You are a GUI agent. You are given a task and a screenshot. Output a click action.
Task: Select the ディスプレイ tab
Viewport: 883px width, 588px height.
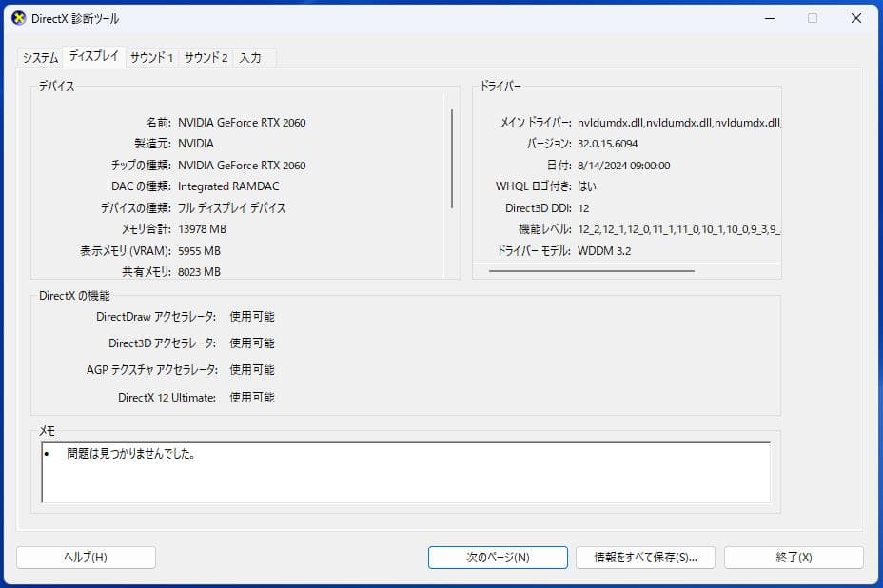[92, 56]
